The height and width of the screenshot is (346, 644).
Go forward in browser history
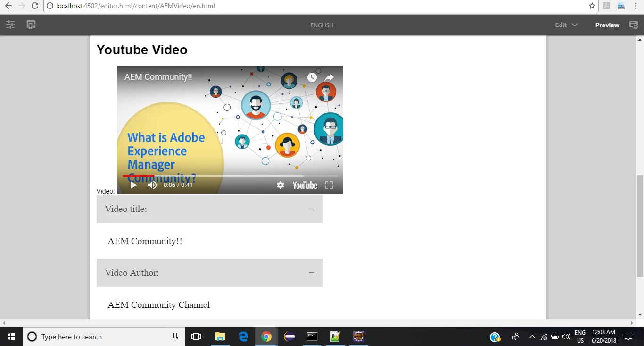click(x=22, y=6)
